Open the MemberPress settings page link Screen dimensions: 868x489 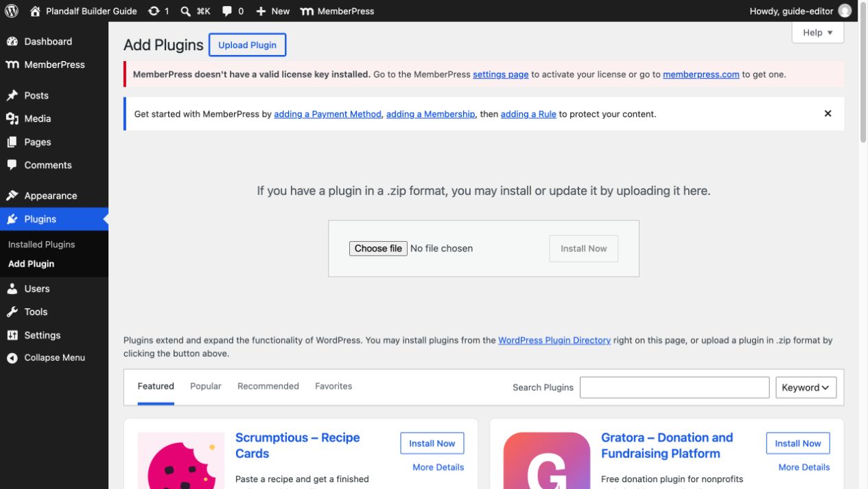tap(501, 74)
